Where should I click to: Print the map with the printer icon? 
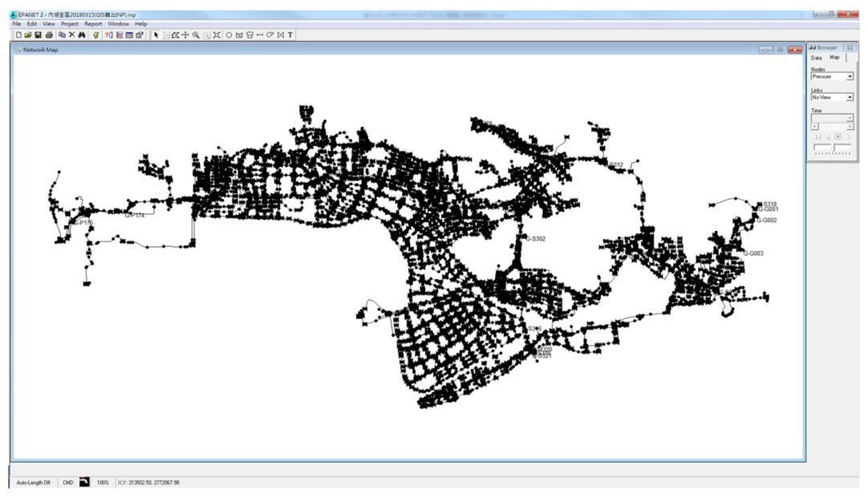click(x=49, y=34)
